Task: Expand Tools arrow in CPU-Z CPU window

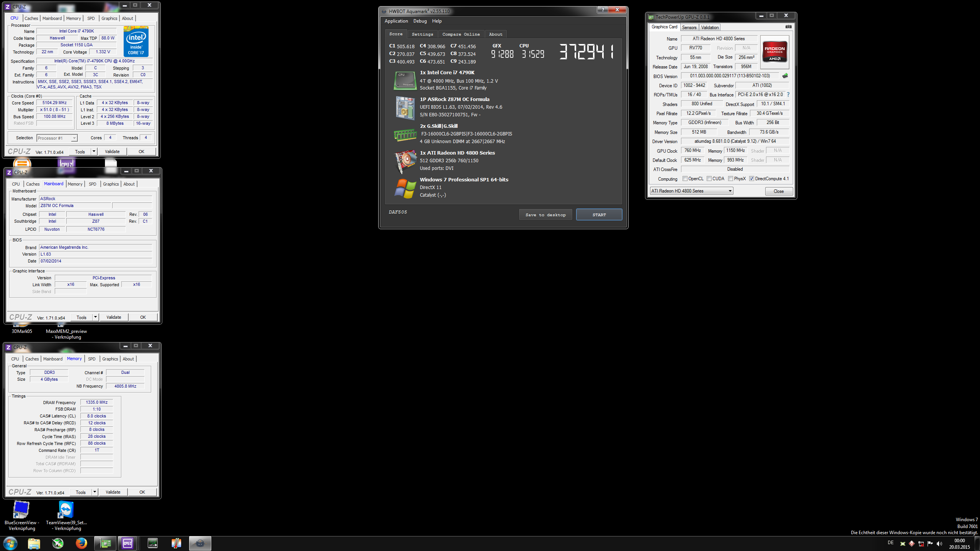Action: click(94, 152)
